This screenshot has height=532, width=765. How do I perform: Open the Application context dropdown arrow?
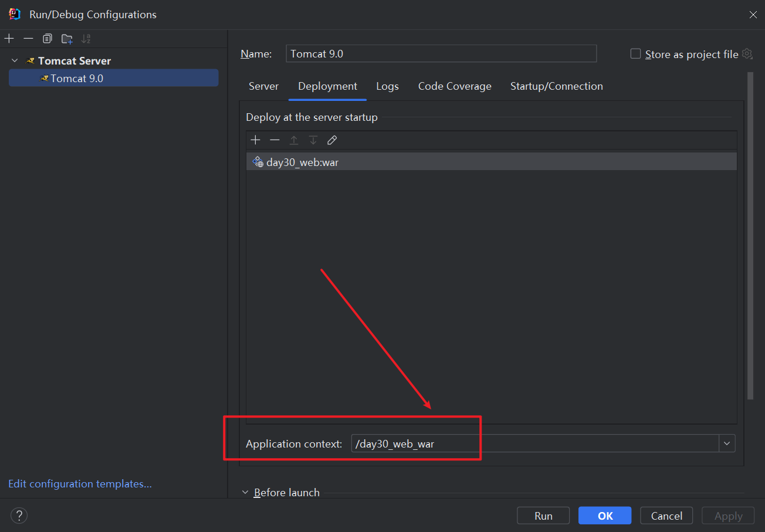tap(727, 443)
